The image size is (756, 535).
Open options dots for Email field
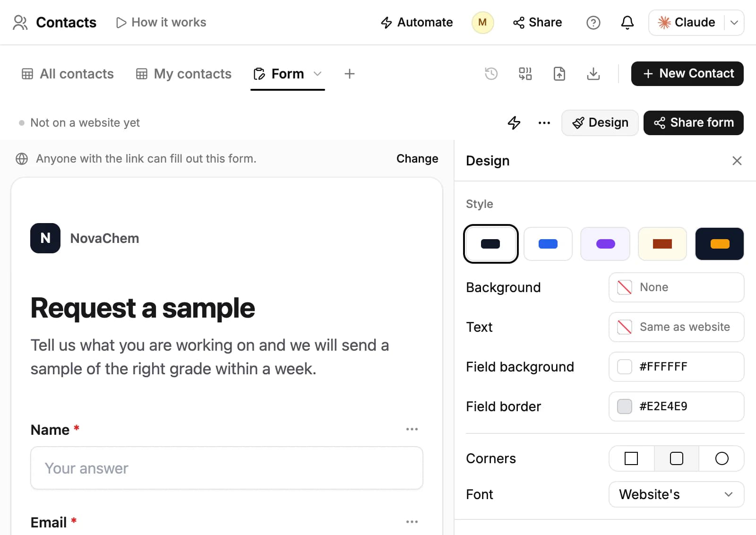click(412, 522)
